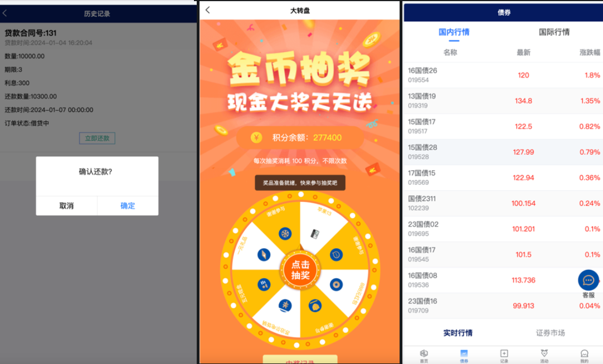Open the 我的 profile icon

point(585,356)
